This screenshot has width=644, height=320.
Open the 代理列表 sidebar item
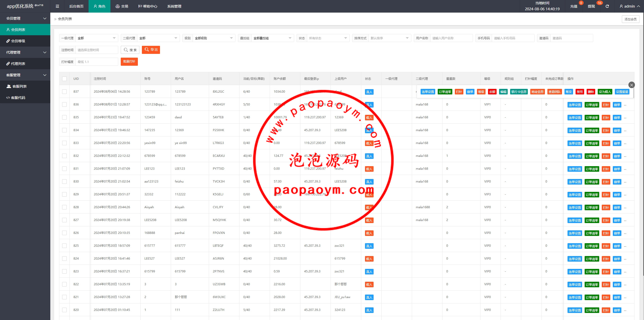(25, 63)
